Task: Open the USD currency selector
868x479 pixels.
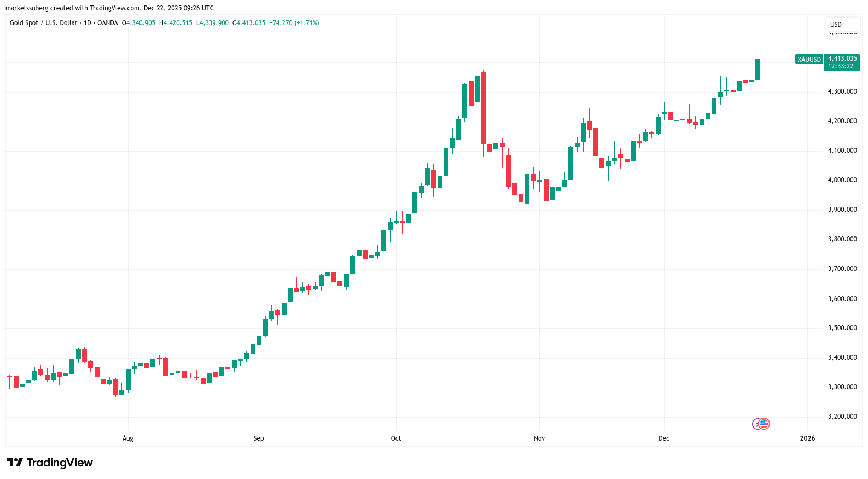Action: pyautogui.click(x=842, y=24)
